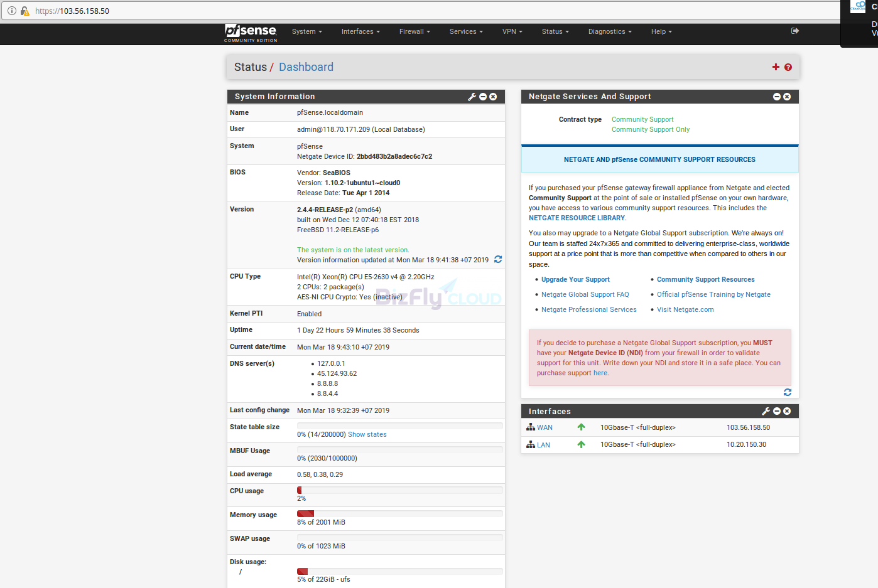Open dashboard help question mark icon
The height and width of the screenshot is (588, 878).
click(x=788, y=67)
